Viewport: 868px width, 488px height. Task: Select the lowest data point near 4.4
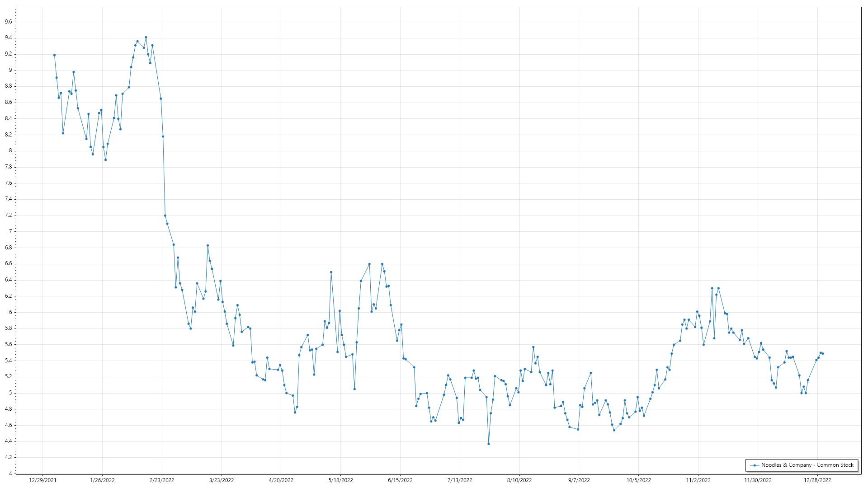488,444
